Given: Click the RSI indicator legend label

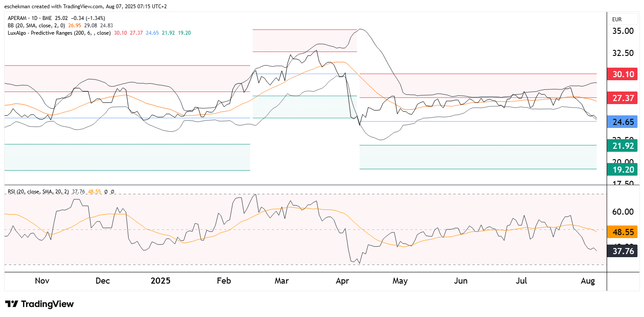Looking at the screenshot, I should click(x=38, y=191).
